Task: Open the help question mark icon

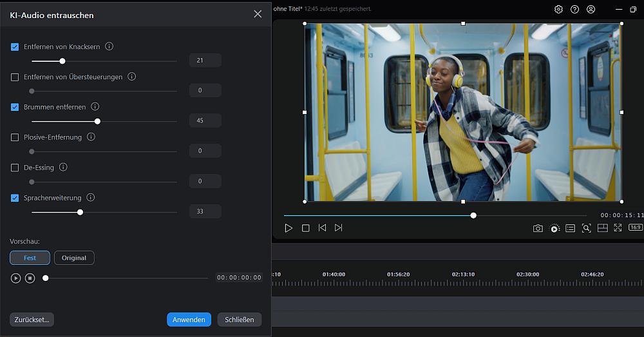Action: 574,10
